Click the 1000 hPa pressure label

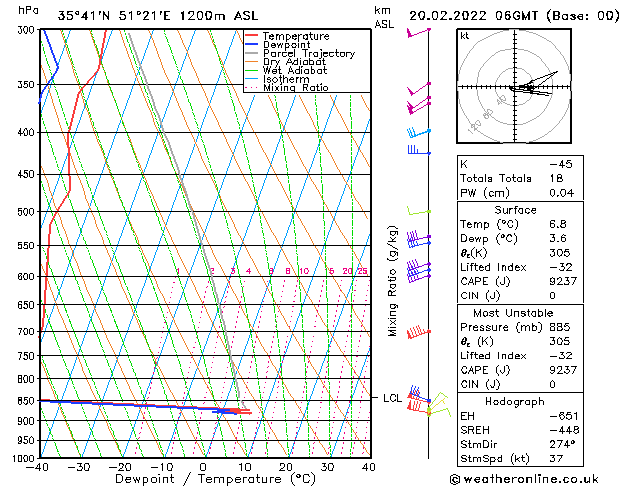pyautogui.click(x=25, y=458)
